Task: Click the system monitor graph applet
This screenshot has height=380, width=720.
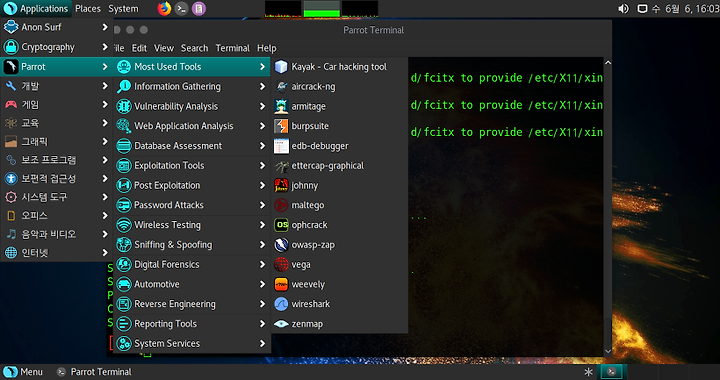Action: (321, 9)
